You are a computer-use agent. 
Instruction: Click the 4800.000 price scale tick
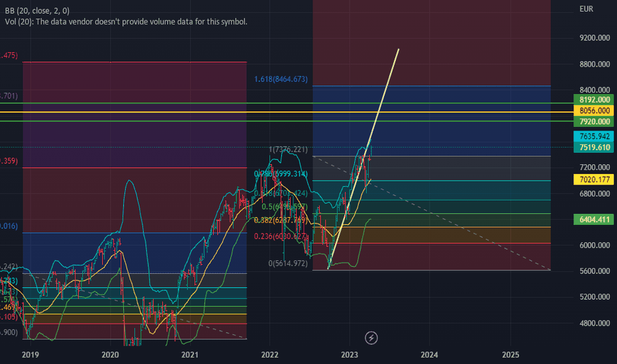coord(594,323)
